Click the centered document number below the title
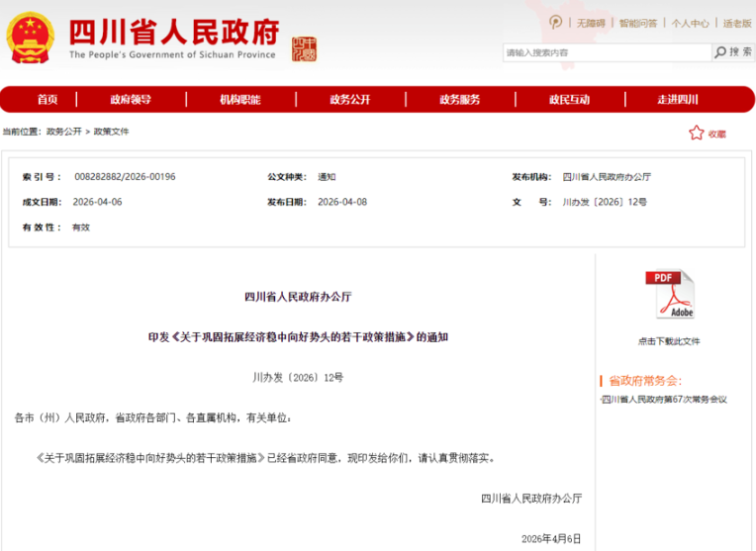 (298, 378)
